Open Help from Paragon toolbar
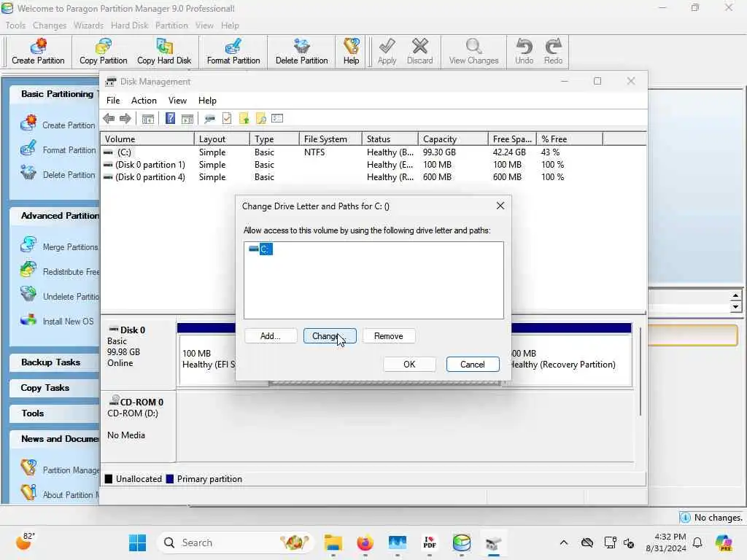Viewport: 747px width, 560px height. point(351,52)
